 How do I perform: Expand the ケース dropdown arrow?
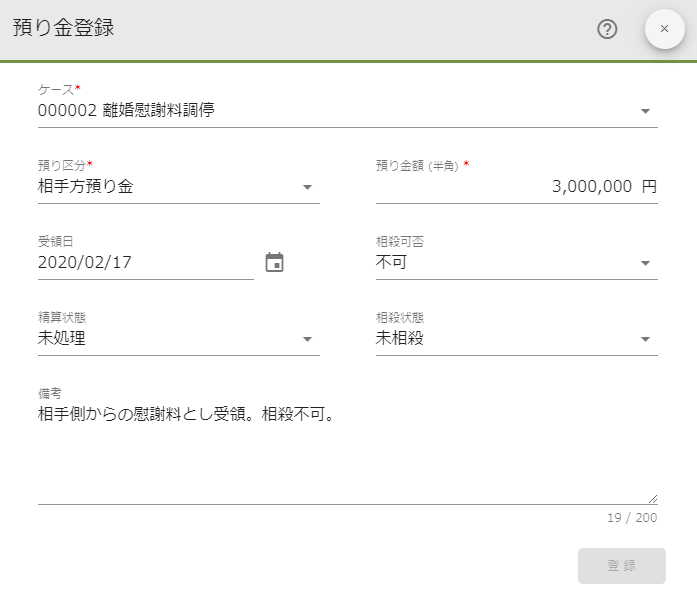(x=645, y=111)
